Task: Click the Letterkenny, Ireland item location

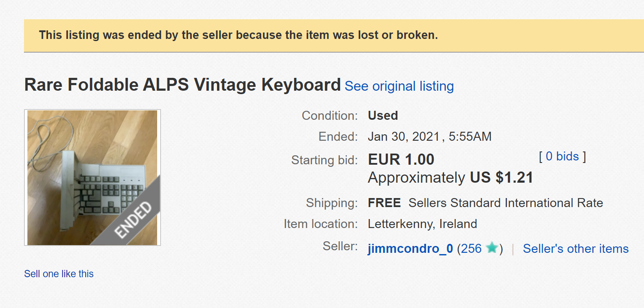Action: pos(422,224)
